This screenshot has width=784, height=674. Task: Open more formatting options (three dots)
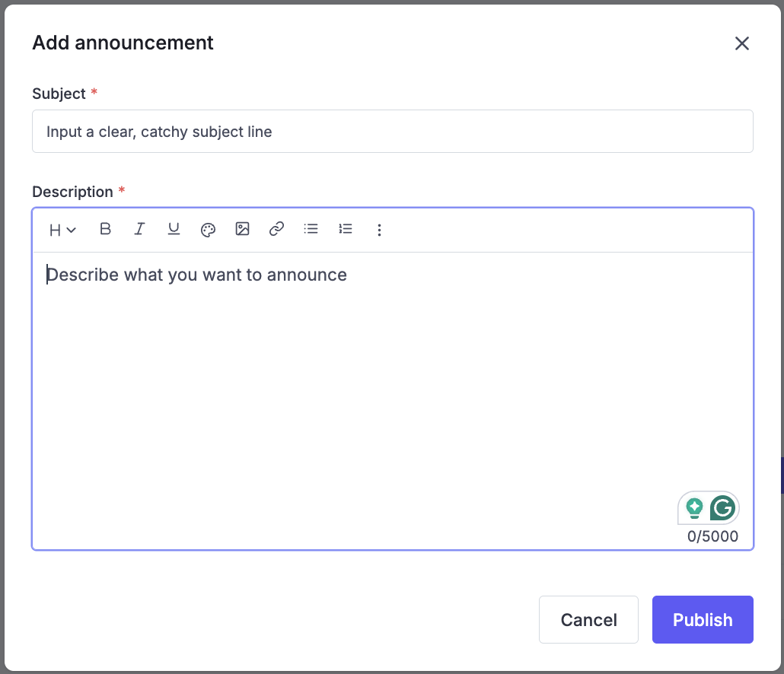point(379,230)
